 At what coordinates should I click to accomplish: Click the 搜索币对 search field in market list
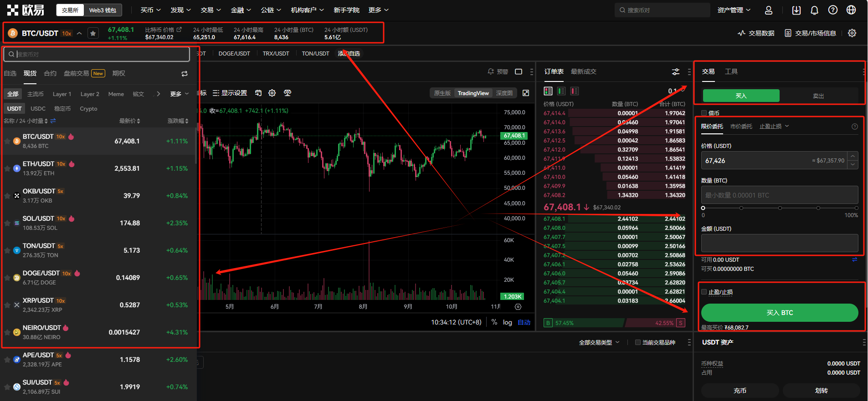97,54
